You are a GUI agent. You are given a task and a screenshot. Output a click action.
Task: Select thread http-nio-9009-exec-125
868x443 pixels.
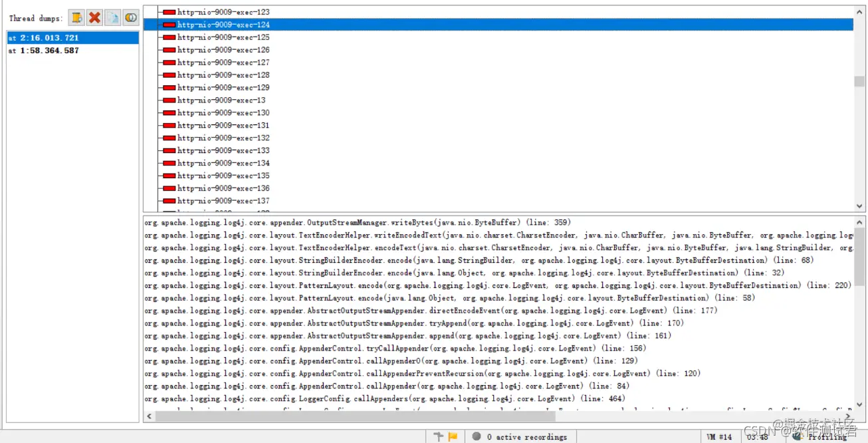click(223, 37)
